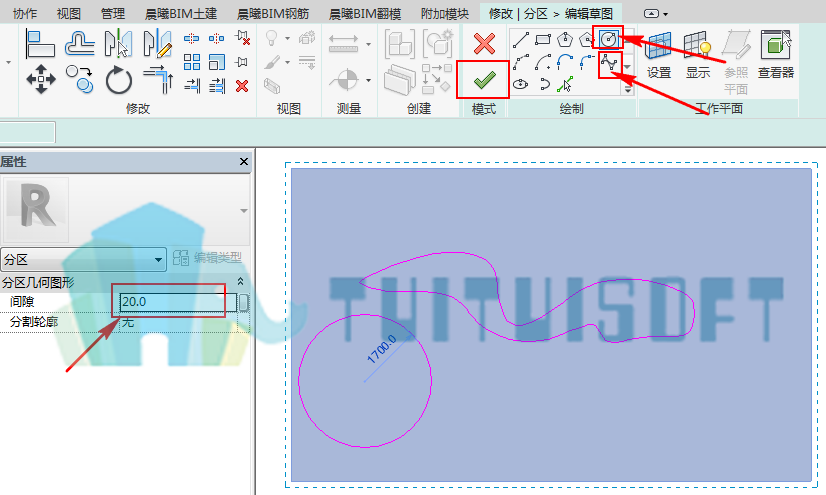Click the Unpin tool icon
The width and height of the screenshot is (826, 495).
coord(243,37)
